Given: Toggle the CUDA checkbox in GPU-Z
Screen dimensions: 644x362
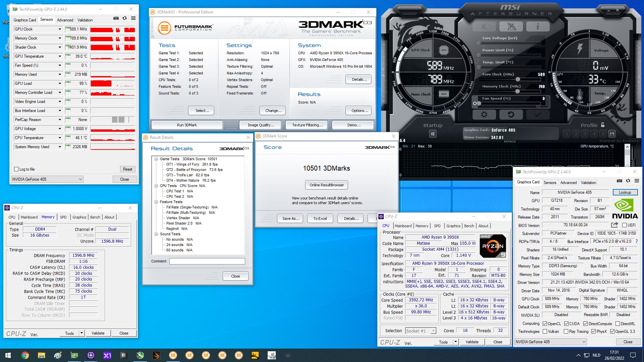Looking at the screenshot, I should [566, 324].
